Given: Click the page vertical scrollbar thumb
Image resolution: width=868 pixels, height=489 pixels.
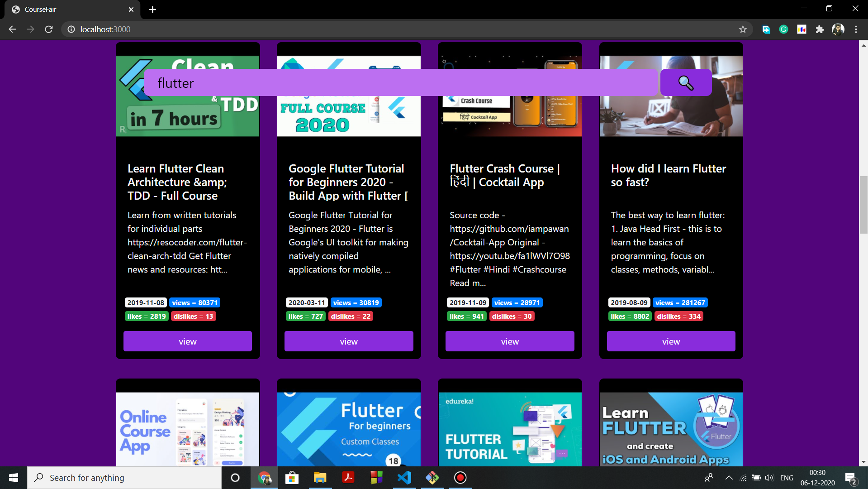Looking at the screenshot, I should (x=863, y=205).
